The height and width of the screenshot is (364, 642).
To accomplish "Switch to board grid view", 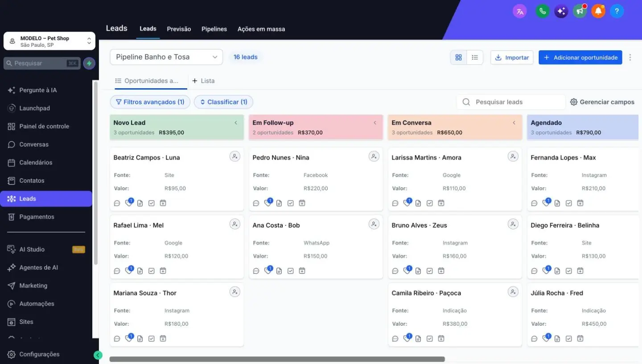I will pos(458,57).
